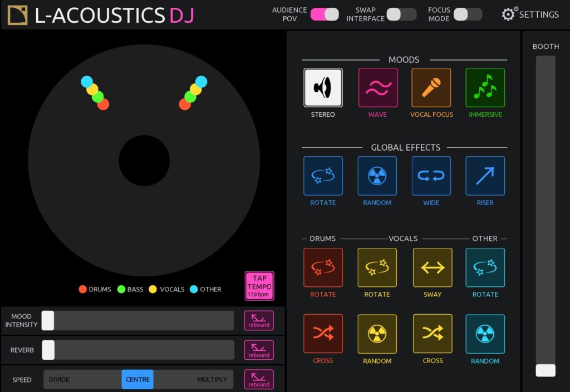Enable the Other Random cyan effect
Screen dimensions: 570x392
pos(485,334)
